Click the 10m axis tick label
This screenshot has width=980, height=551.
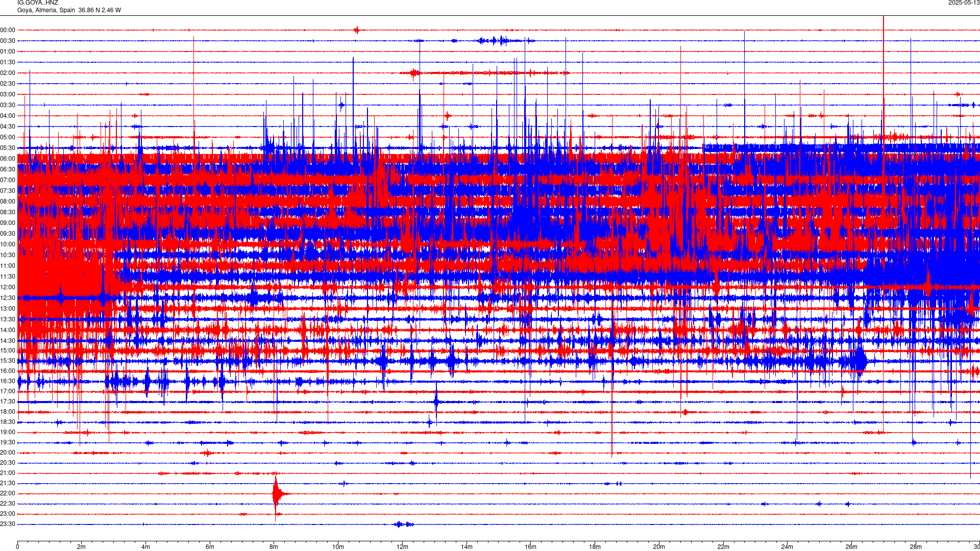[x=338, y=547]
